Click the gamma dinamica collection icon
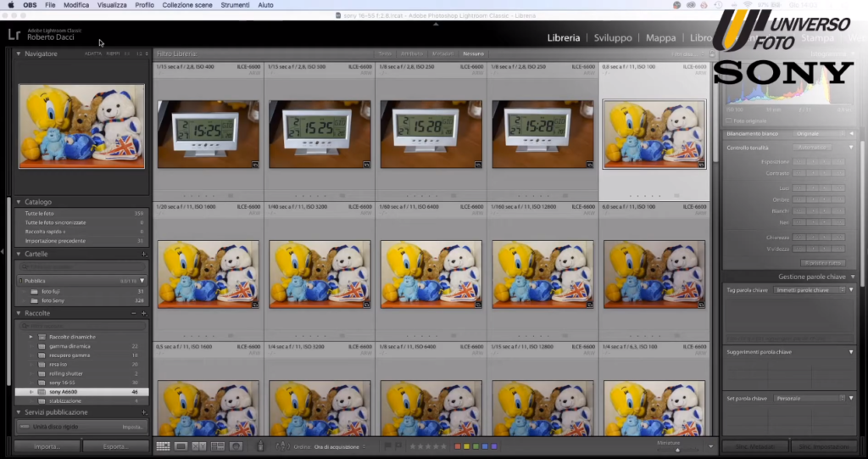 (x=42, y=346)
